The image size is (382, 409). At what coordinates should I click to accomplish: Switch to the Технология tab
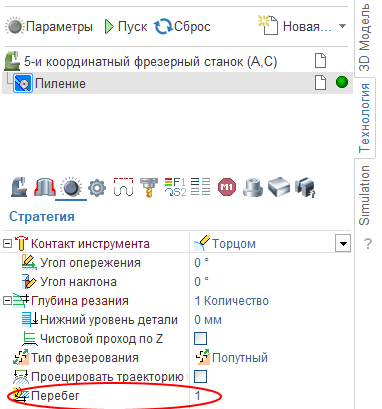pos(364,118)
